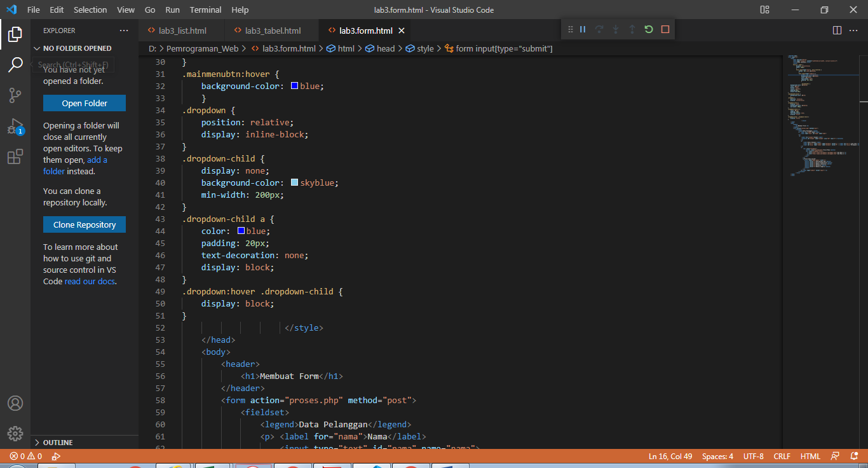Image resolution: width=868 pixels, height=468 pixels.
Task: Open the Terminal menu
Action: pos(205,10)
